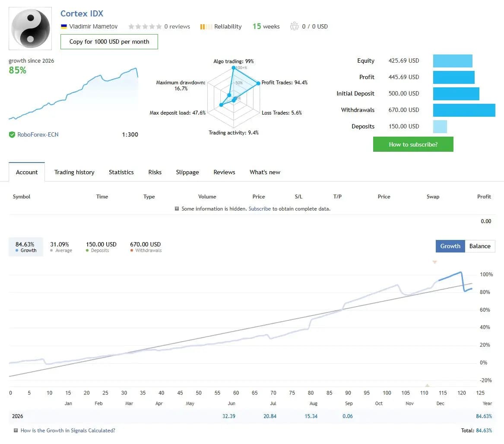Open the Cortex IDX signal title
504x444 pixels.
(82, 13)
